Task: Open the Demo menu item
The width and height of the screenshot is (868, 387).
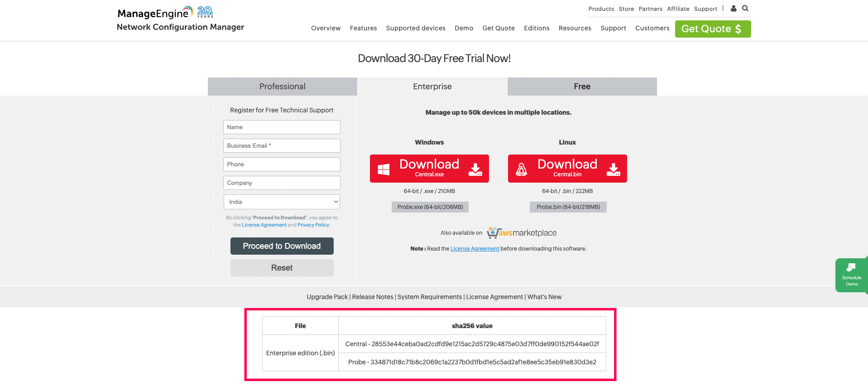Action: tap(464, 28)
